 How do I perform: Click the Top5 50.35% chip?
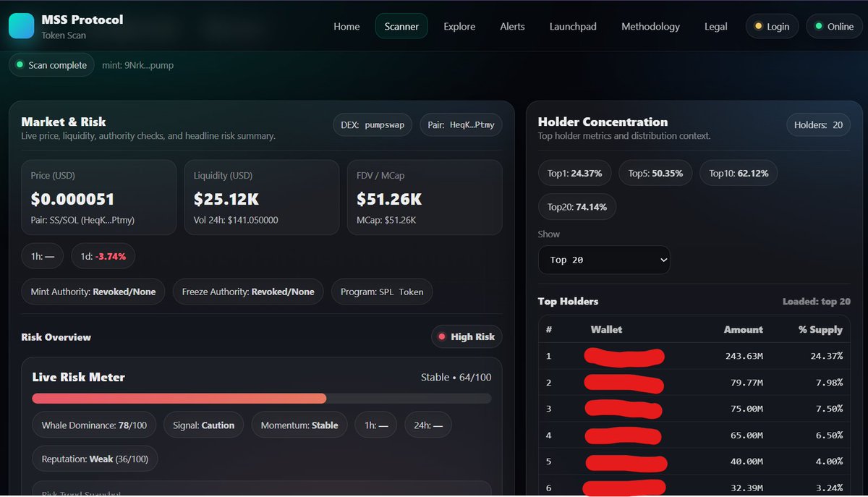click(655, 173)
